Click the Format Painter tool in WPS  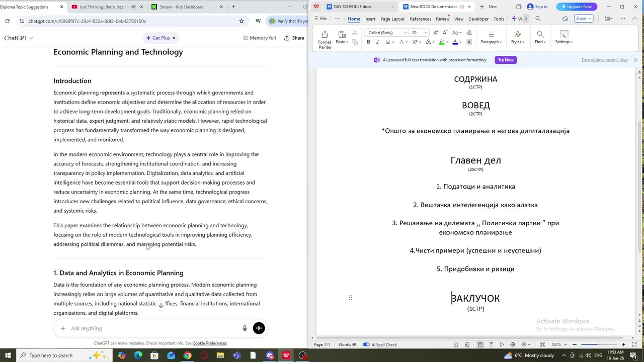(x=325, y=40)
